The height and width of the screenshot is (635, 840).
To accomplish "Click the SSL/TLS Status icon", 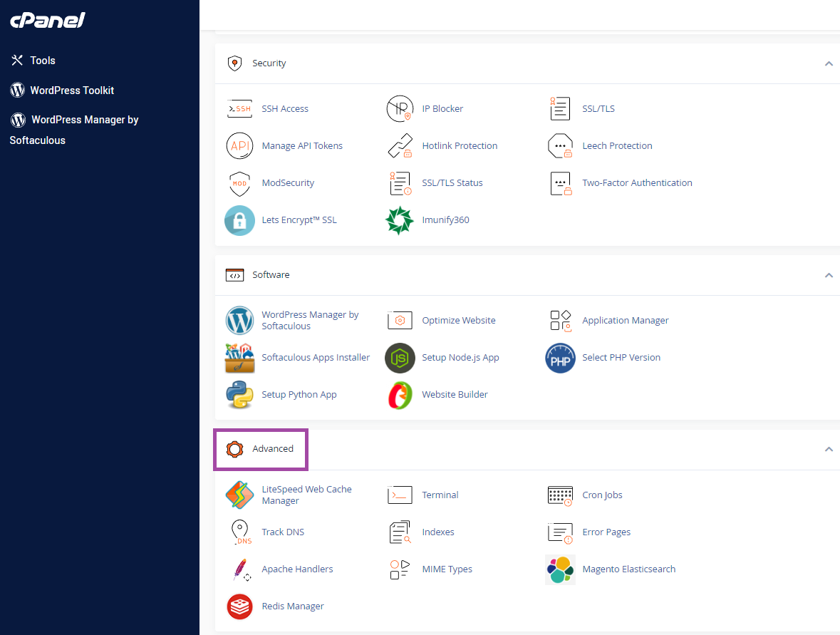I will click(x=400, y=183).
